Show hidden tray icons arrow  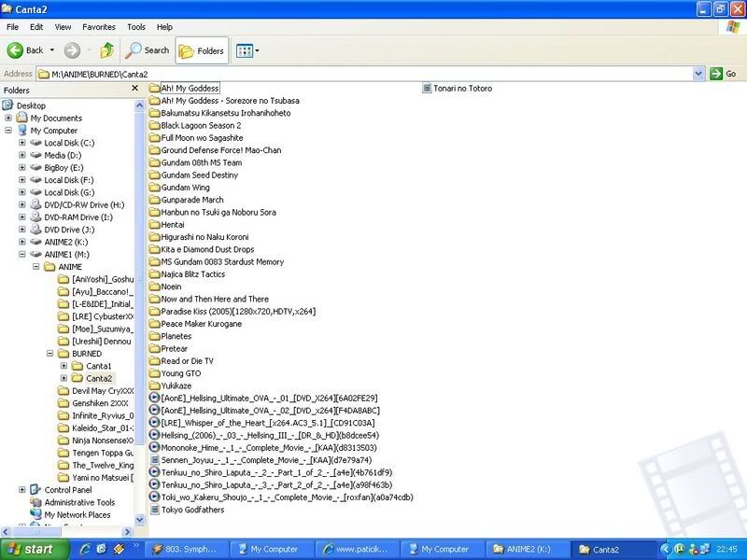point(666,549)
